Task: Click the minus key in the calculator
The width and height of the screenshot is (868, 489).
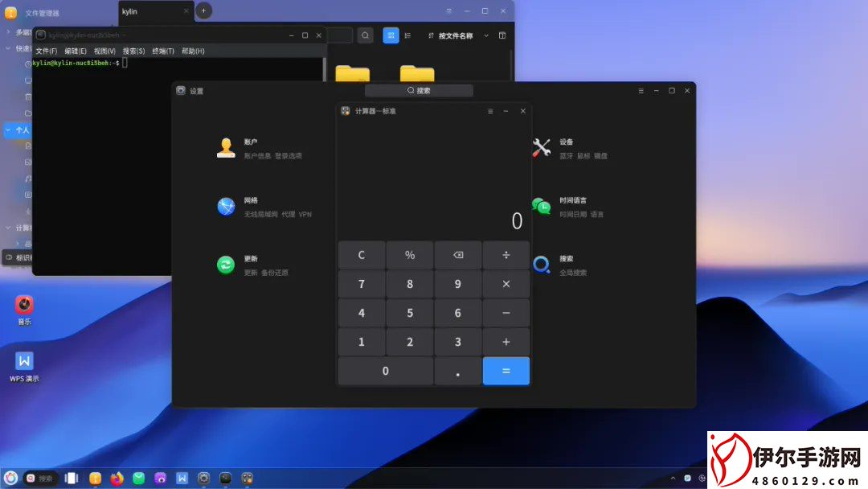Action: [x=506, y=313]
